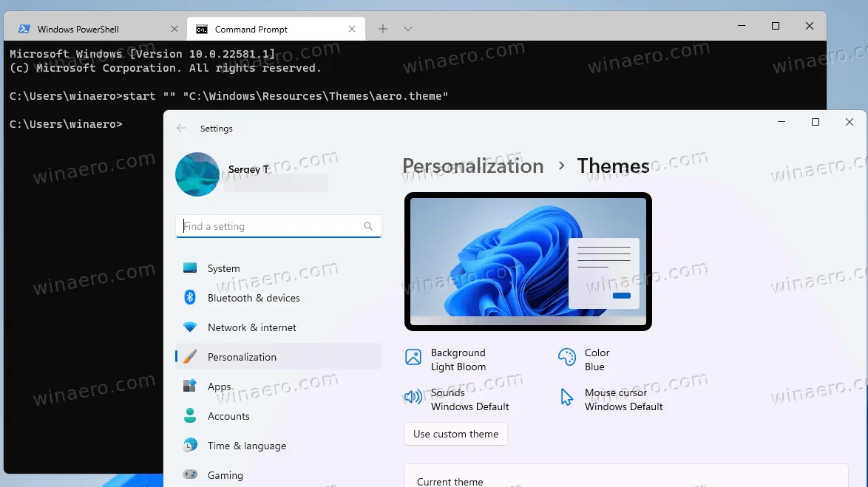Open a new terminal tab with plus

(x=382, y=29)
